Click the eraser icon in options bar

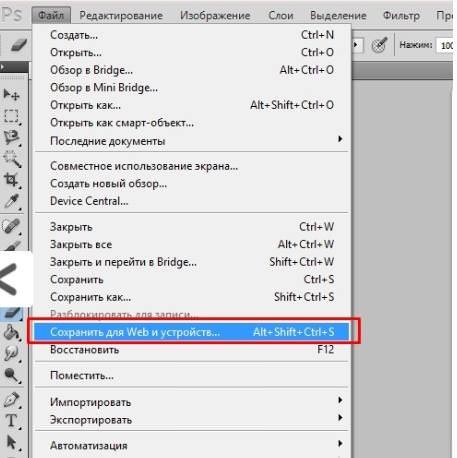pos(18,44)
